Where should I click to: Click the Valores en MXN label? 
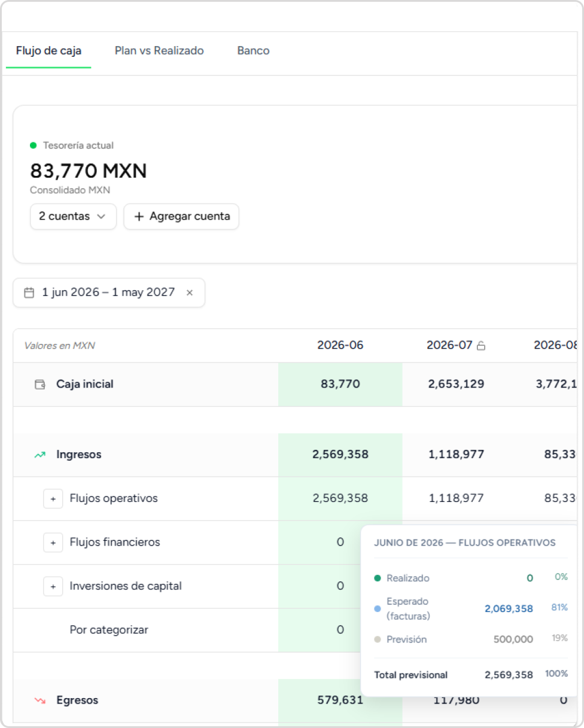(59, 346)
